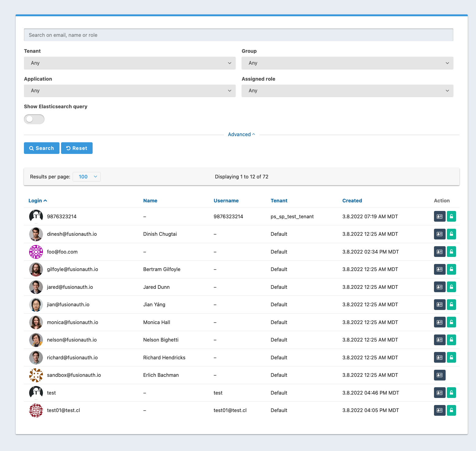Click avatar for sandbox@fusionauth.io
Screen dimensions: 476x451
36,375
